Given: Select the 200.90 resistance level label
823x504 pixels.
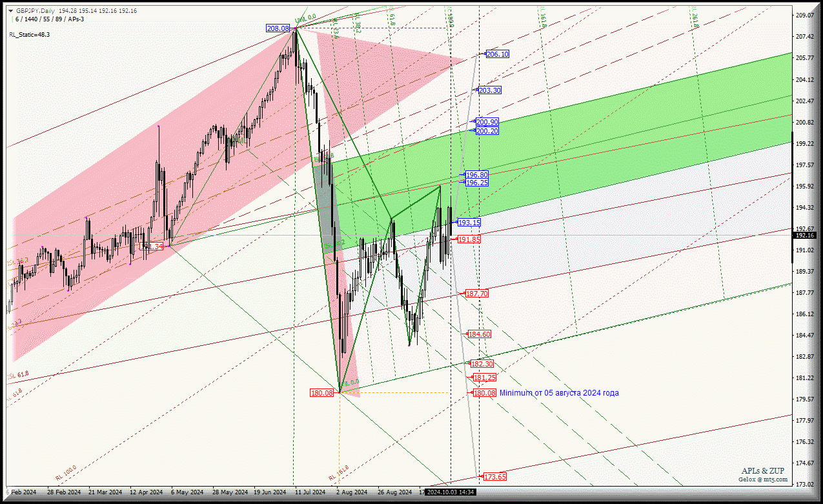Looking at the screenshot, I should coord(487,122).
